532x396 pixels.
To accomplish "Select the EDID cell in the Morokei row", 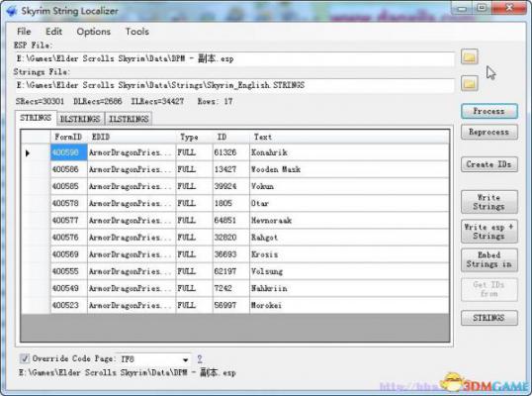I will [132, 305].
